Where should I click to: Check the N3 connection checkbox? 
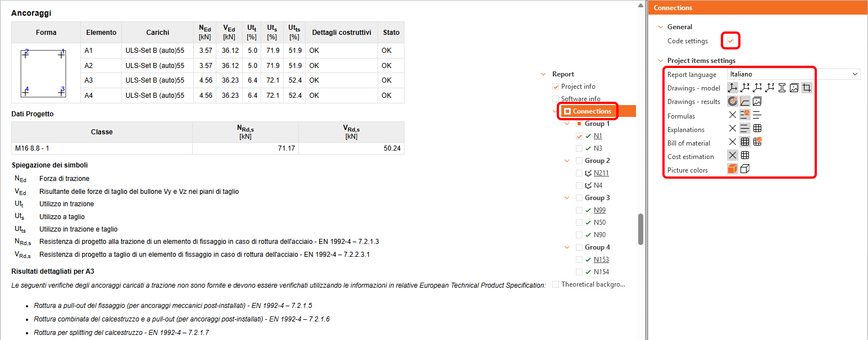click(x=579, y=148)
